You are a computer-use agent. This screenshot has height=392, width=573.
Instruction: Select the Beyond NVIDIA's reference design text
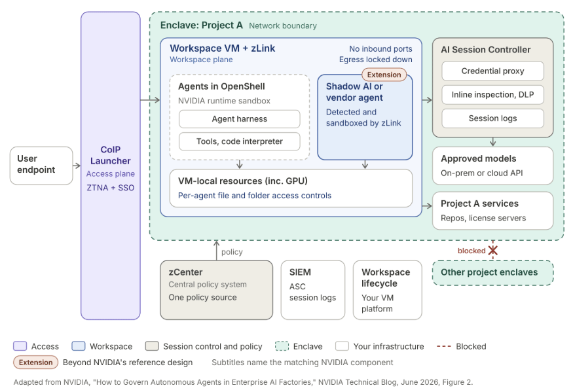(x=128, y=363)
